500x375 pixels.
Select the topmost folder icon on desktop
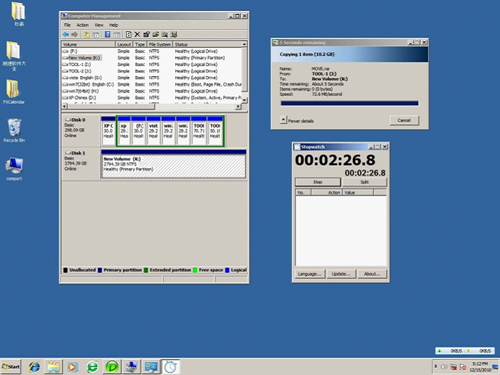pyautogui.click(x=18, y=14)
